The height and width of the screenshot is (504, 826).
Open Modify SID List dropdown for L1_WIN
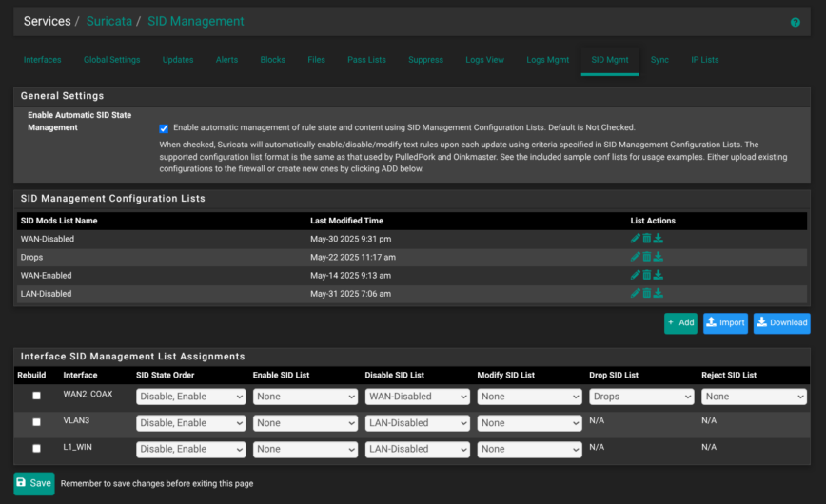[x=529, y=449]
